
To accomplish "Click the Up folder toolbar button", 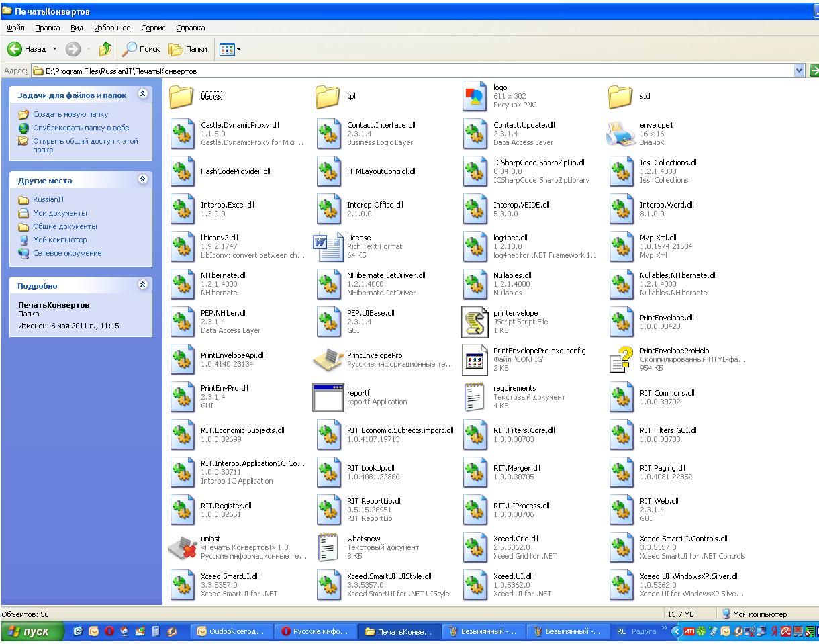I will click(105, 49).
